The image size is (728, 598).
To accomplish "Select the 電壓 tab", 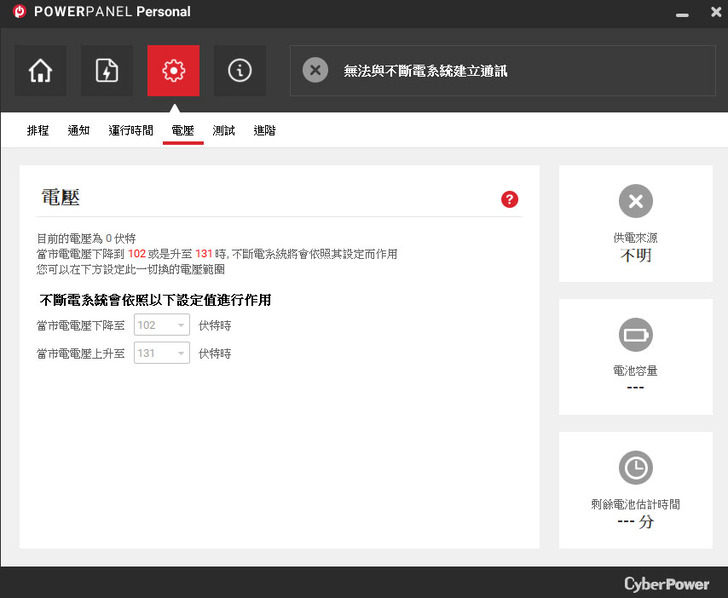I will click(183, 131).
